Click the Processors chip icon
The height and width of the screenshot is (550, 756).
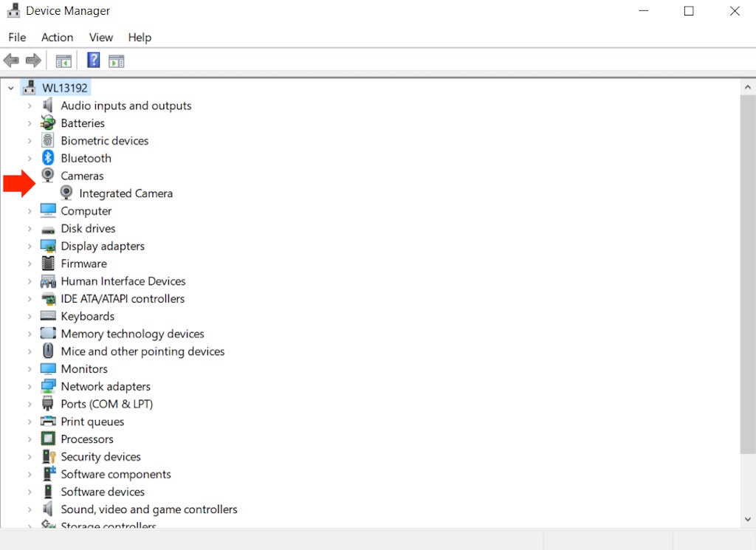pos(48,439)
